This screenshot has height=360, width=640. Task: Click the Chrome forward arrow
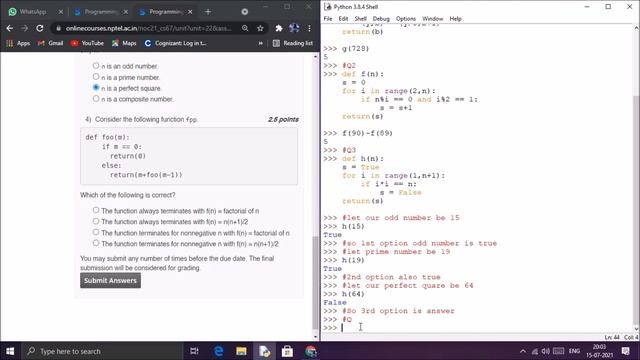coord(24,28)
